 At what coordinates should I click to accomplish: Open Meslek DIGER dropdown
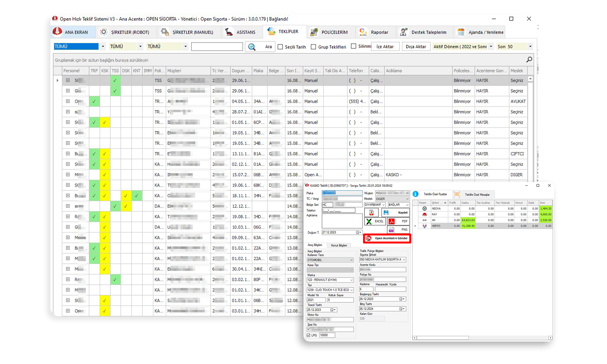pyautogui.click(x=407, y=199)
